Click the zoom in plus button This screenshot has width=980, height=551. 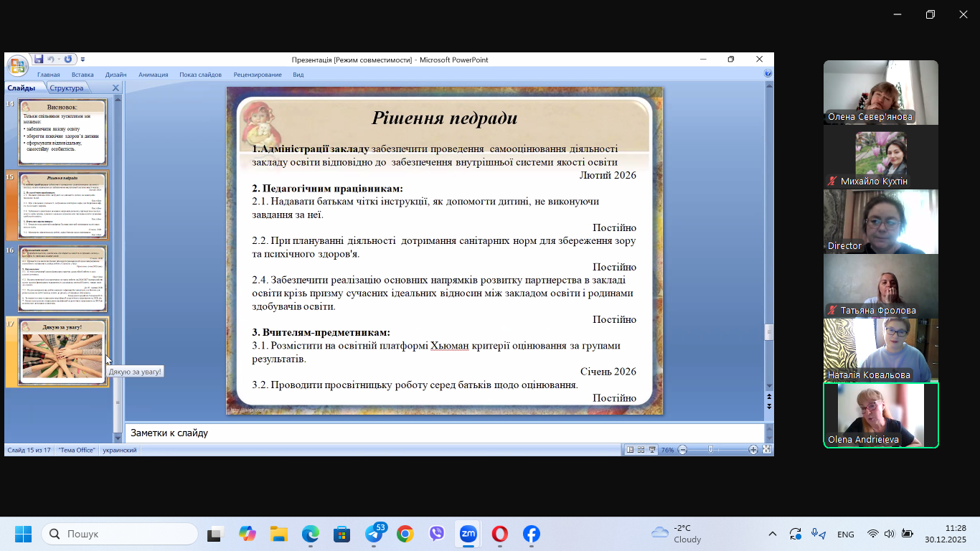pos(753,450)
